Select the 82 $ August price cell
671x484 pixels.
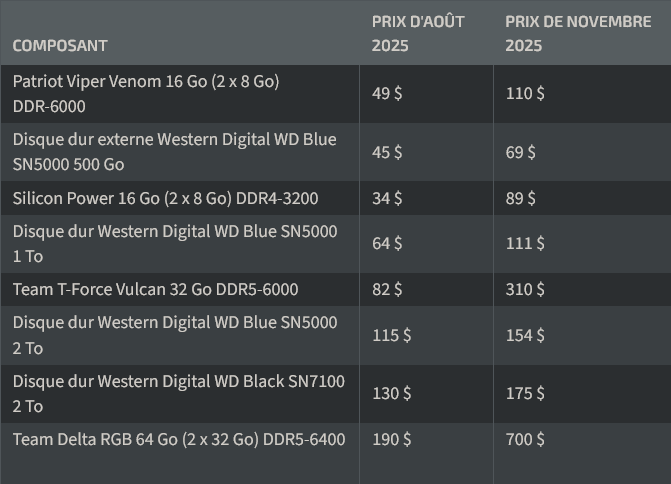tap(386, 289)
